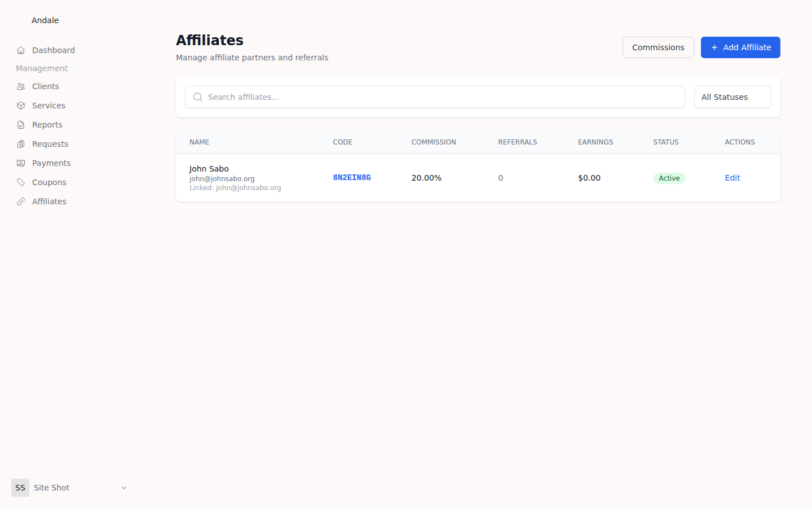
Task: Click the referrals count 0
Action: coord(501,178)
